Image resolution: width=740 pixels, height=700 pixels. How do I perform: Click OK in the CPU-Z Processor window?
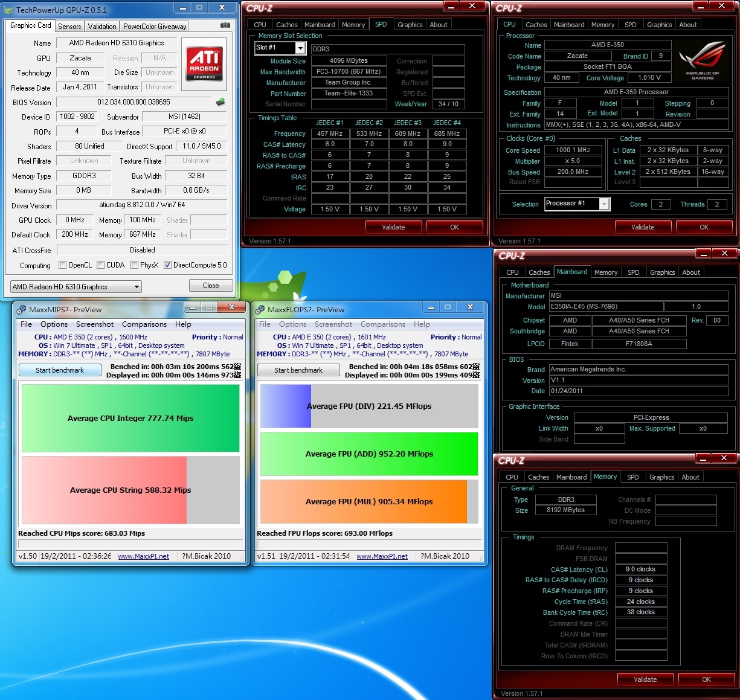(x=704, y=227)
